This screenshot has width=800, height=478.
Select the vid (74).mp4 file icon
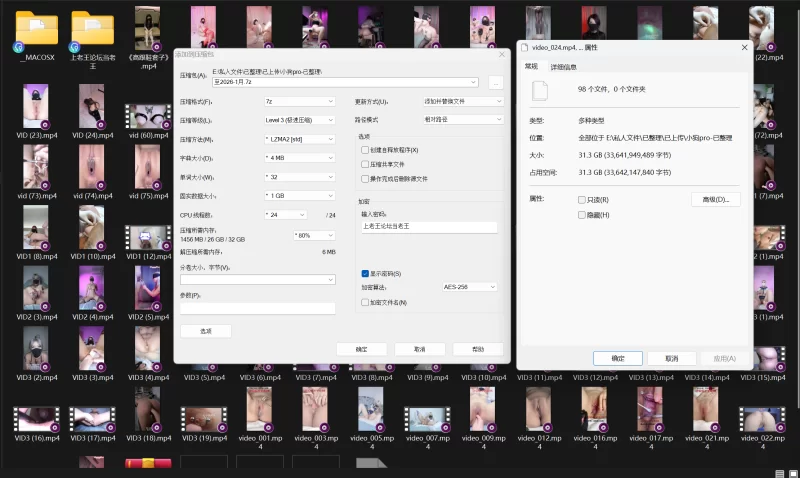pos(92,167)
